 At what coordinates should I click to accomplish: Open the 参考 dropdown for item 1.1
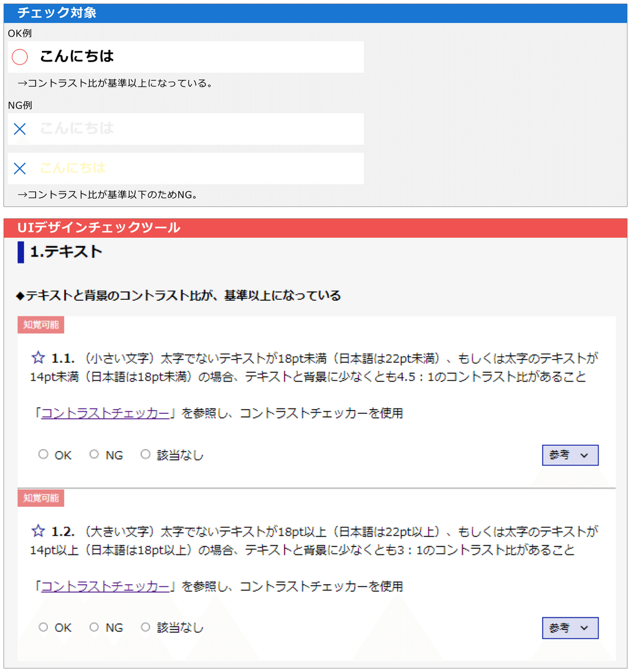tap(570, 455)
